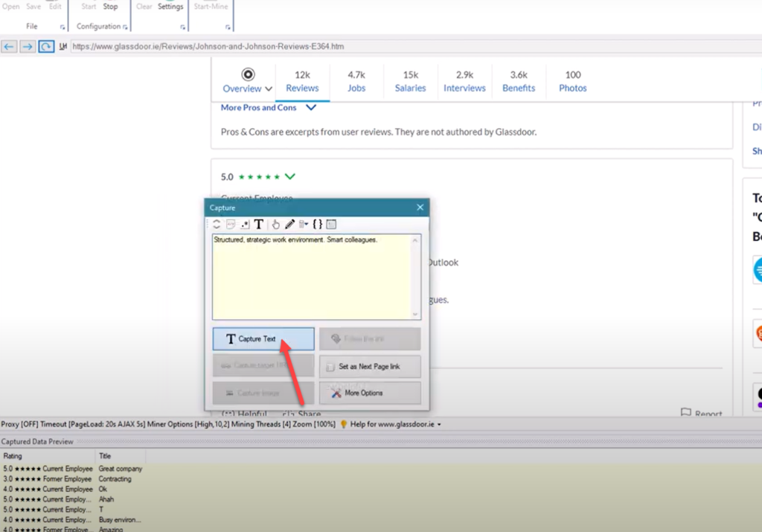762x532 pixels.
Task: Click the pointing hand icon in Capture toolbar
Action: (275, 224)
